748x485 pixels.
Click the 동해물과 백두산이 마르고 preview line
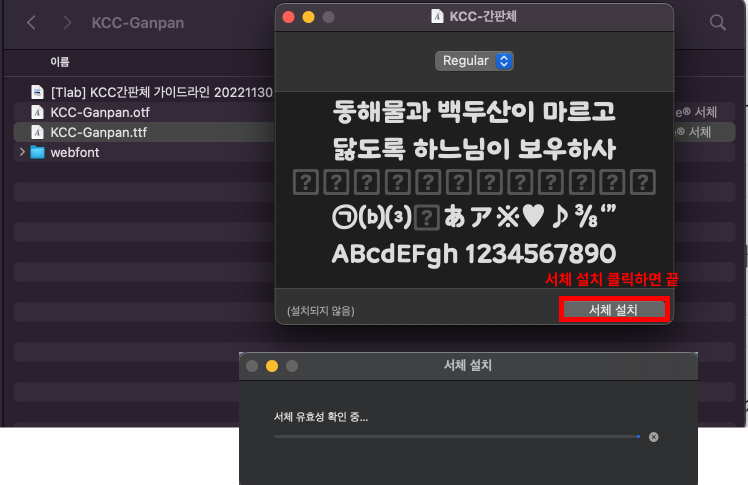point(474,112)
